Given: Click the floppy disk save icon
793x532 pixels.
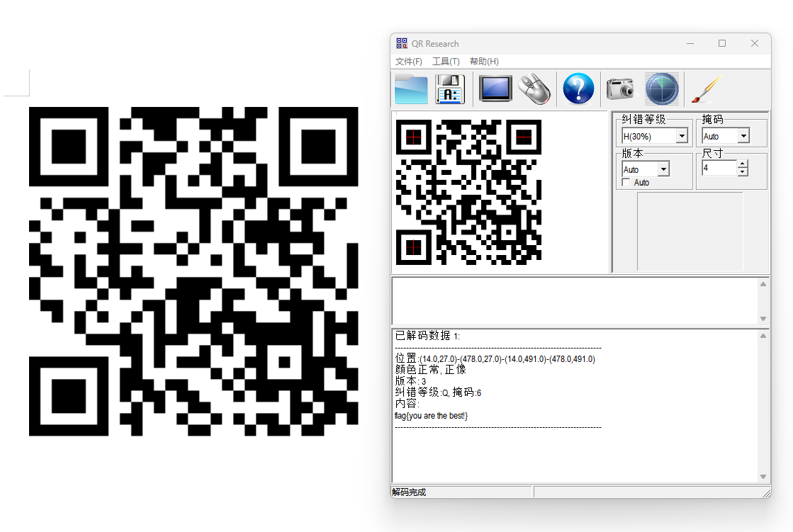Looking at the screenshot, I should pos(449,89).
